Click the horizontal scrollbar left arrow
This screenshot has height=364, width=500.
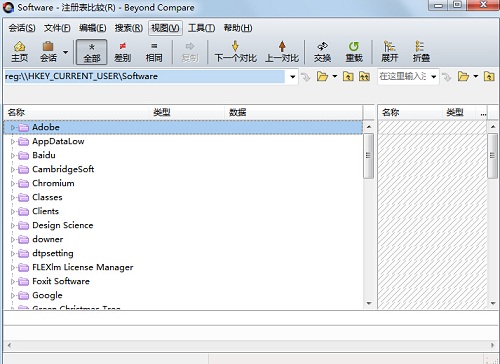(9, 345)
